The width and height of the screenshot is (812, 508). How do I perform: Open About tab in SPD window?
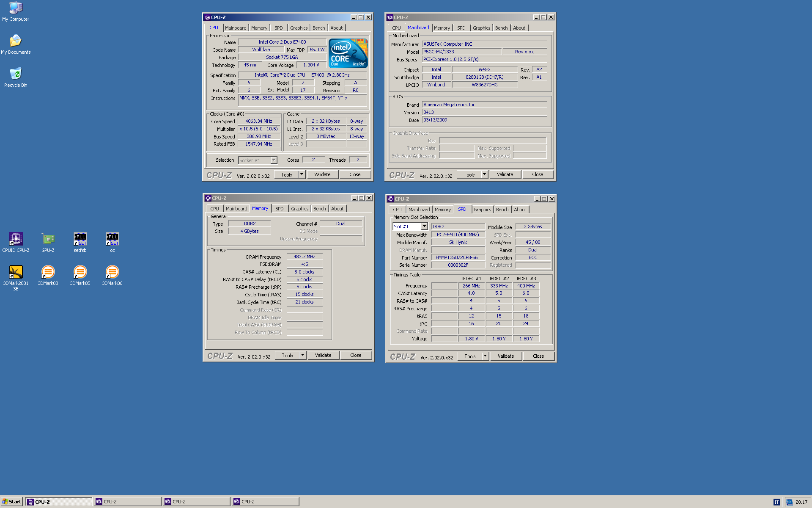520,210
